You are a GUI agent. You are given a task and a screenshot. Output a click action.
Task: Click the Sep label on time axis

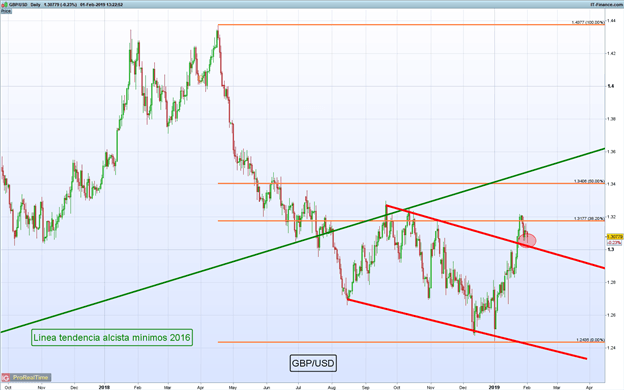coord(366,387)
